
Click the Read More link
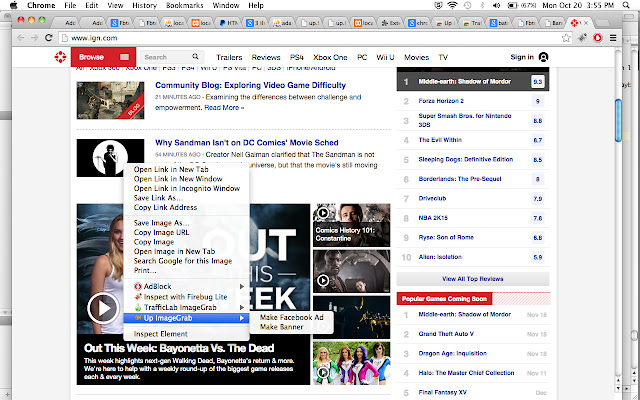[x=224, y=108]
